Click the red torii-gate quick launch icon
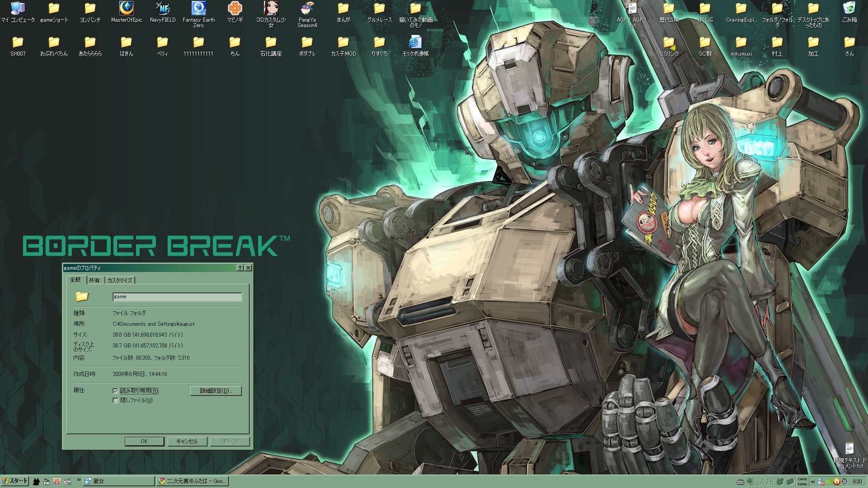Image resolution: width=868 pixels, height=488 pixels. (57, 482)
